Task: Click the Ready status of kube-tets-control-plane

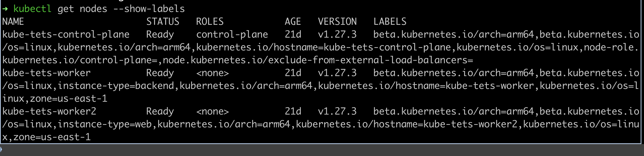Action: pyautogui.click(x=160, y=35)
